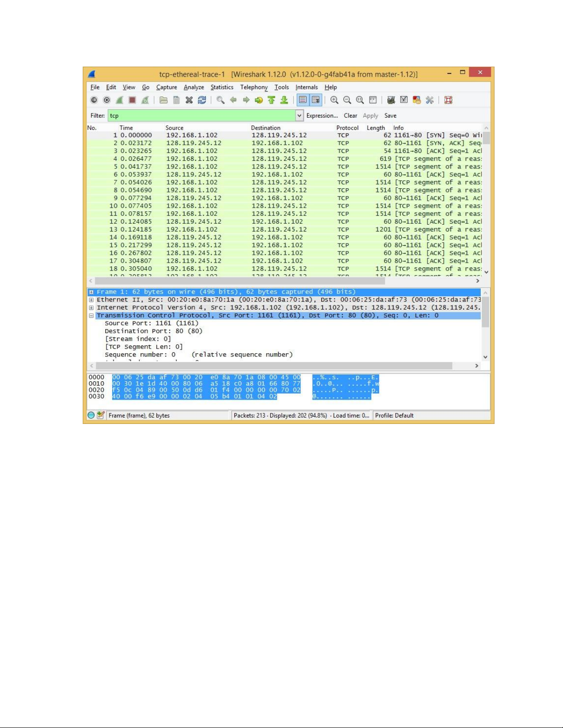
Task: Restart the running live capture
Action: pos(145,100)
